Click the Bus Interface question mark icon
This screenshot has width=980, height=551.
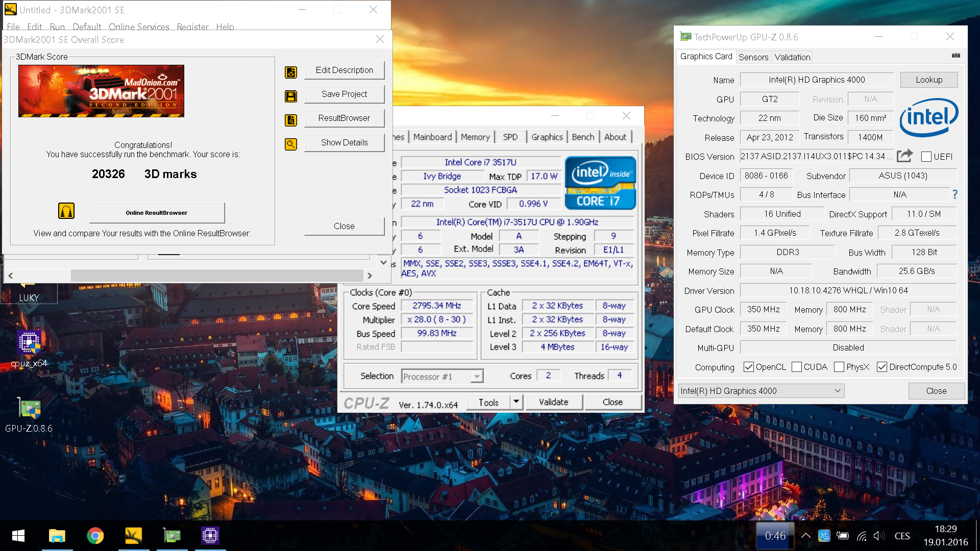point(955,194)
